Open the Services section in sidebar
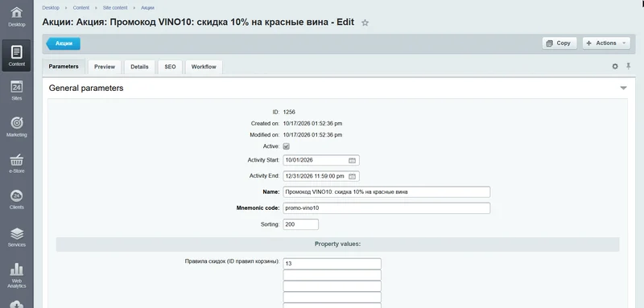The width and height of the screenshot is (644, 308). 16,237
